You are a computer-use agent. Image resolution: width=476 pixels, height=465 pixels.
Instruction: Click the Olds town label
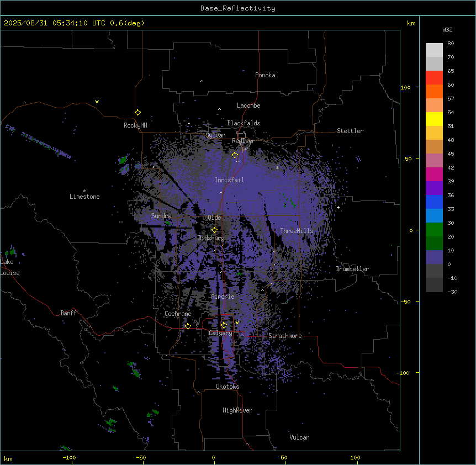[x=214, y=218]
